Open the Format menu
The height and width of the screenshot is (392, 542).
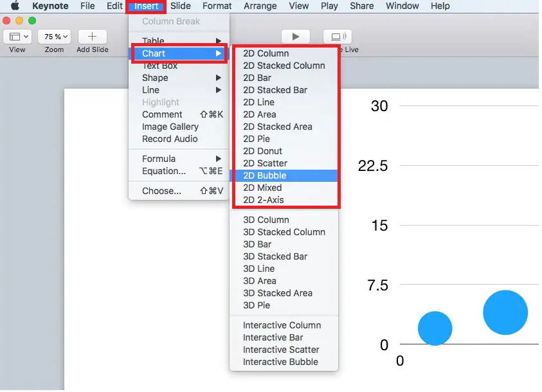click(217, 6)
